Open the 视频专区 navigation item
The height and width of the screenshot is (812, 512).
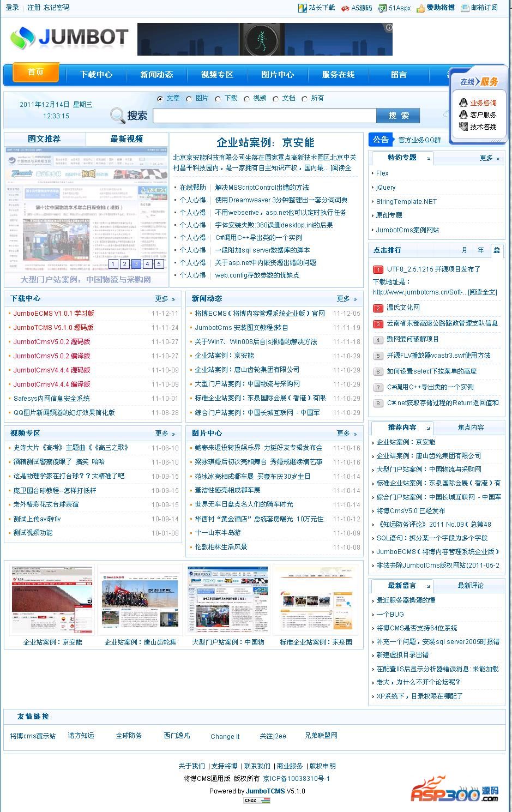217,75
